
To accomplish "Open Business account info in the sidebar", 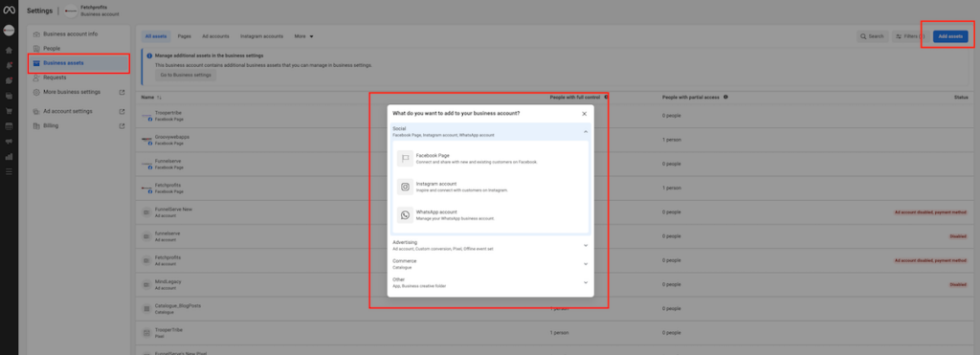I will pos(78,33).
